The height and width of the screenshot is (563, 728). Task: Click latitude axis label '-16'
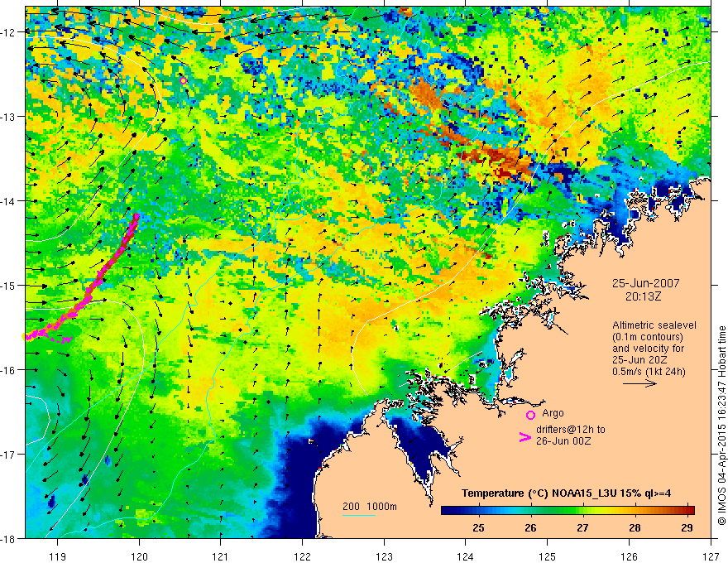click(x=10, y=370)
